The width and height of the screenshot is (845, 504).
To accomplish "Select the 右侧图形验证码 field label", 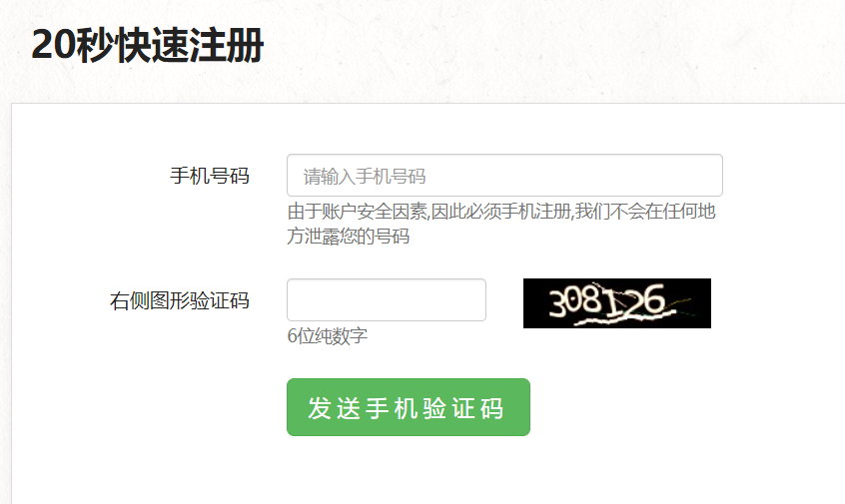I will click(180, 300).
